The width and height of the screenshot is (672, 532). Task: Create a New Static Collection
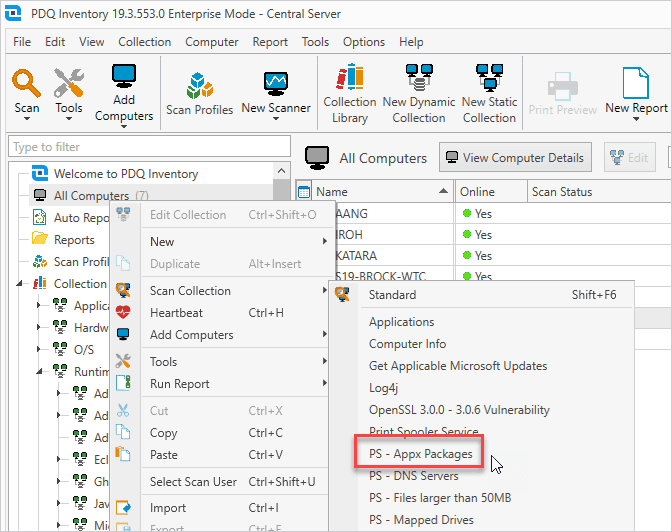coord(489,93)
